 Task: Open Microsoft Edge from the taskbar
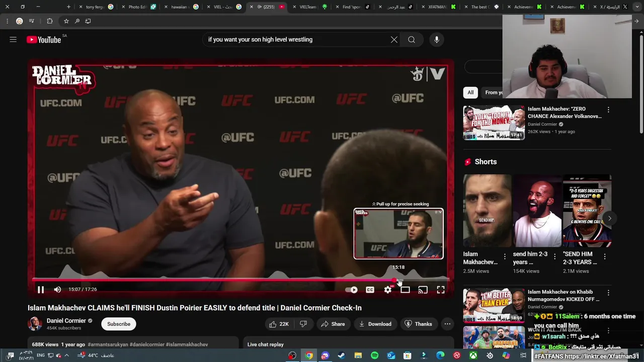click(x=440, y=355)
